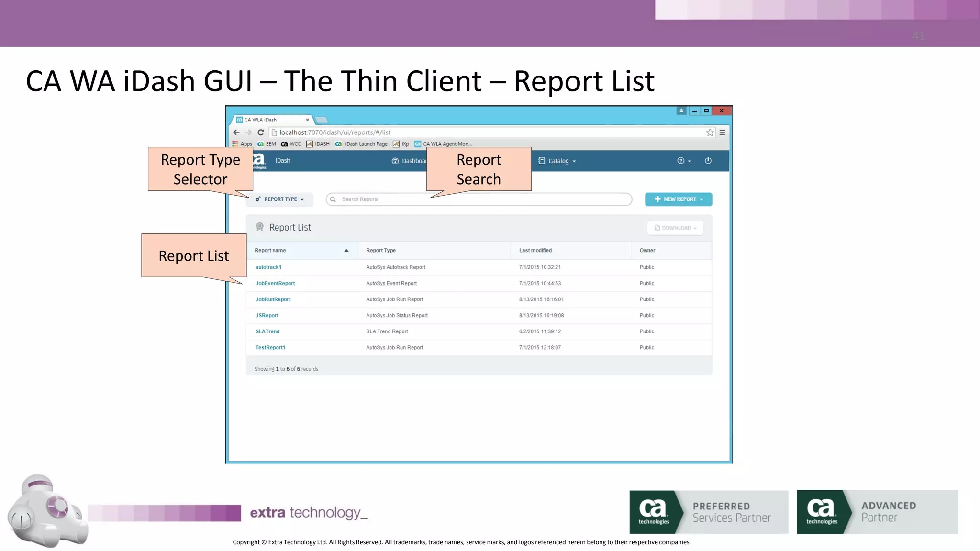980x551 pixels.
Task: Open a new browser tab
Action: click(x=322, y=120)
